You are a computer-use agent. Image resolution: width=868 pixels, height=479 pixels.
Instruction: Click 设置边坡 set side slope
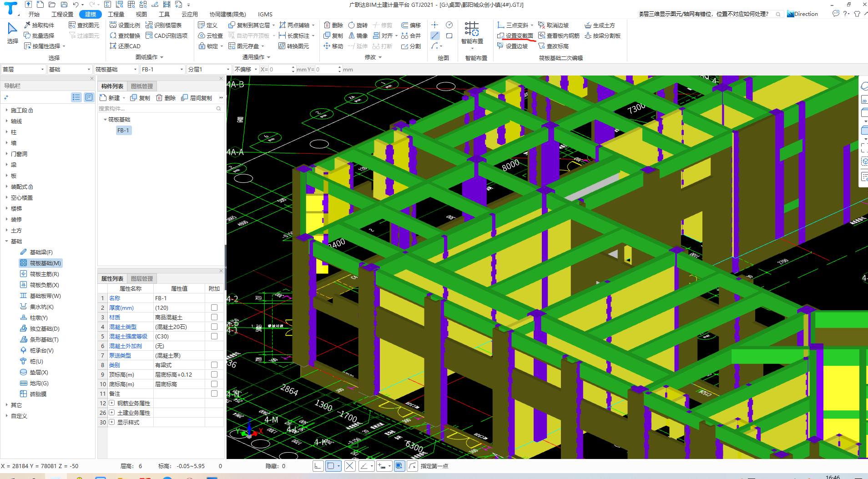(513, 46)
